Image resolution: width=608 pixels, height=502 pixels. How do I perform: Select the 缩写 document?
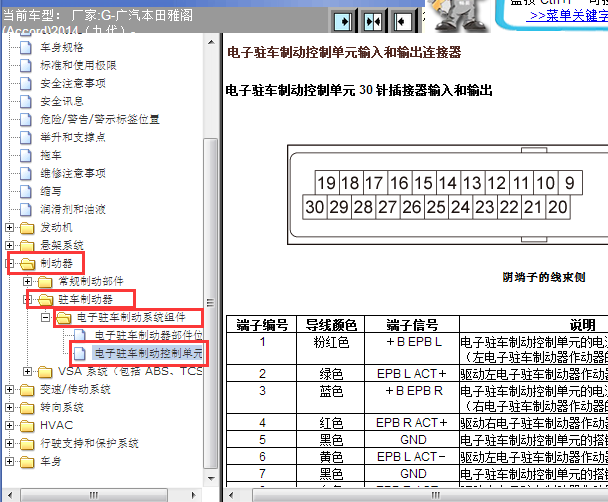pos(51,191)
